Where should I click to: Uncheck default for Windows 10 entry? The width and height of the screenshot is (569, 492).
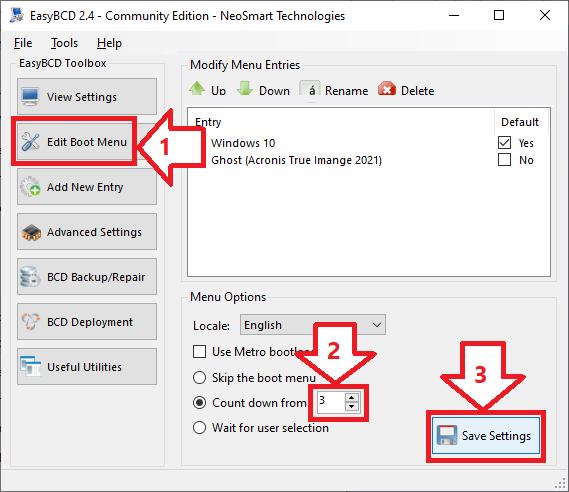tap(504, 143)
